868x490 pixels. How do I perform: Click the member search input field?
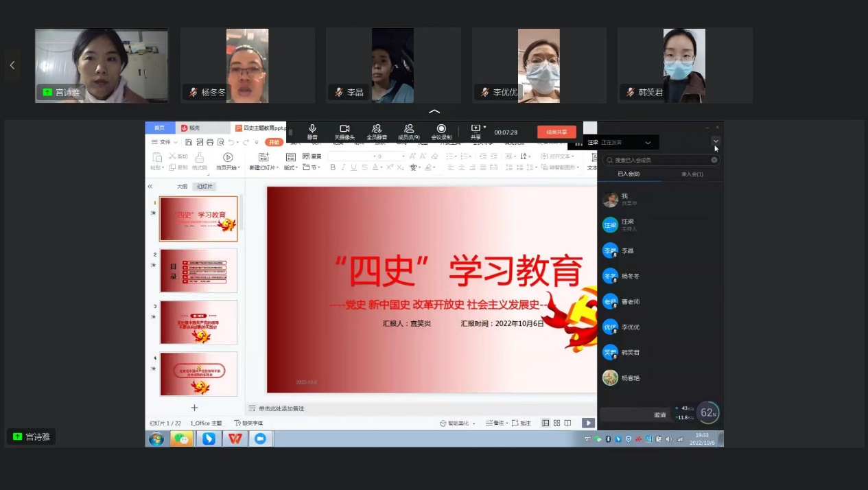[x=659, y=160]
